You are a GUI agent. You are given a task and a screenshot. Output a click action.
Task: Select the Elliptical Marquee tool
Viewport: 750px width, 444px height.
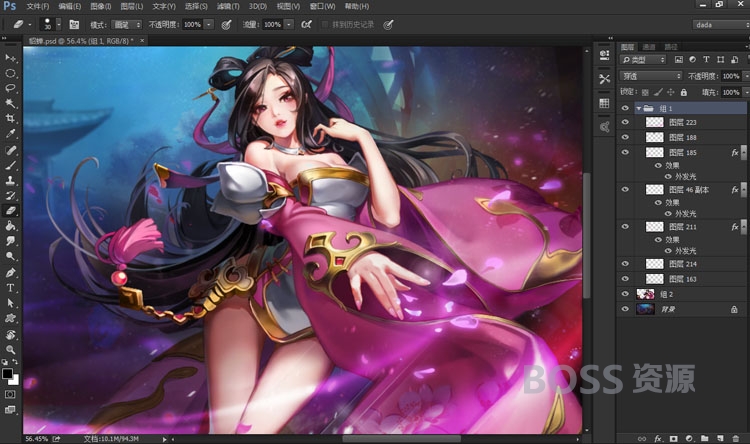[x=10, y=73]
